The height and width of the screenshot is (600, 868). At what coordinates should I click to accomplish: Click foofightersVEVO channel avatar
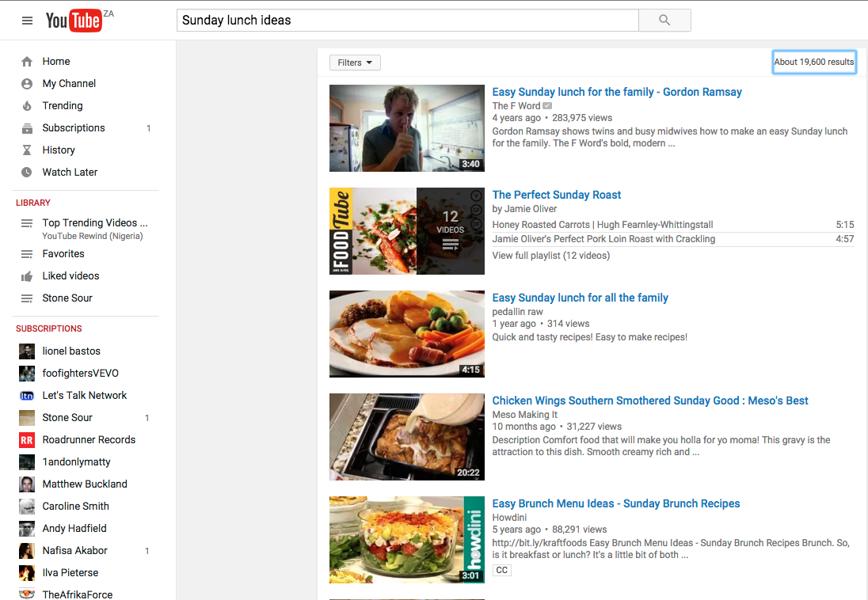click(x=27, y=373)
